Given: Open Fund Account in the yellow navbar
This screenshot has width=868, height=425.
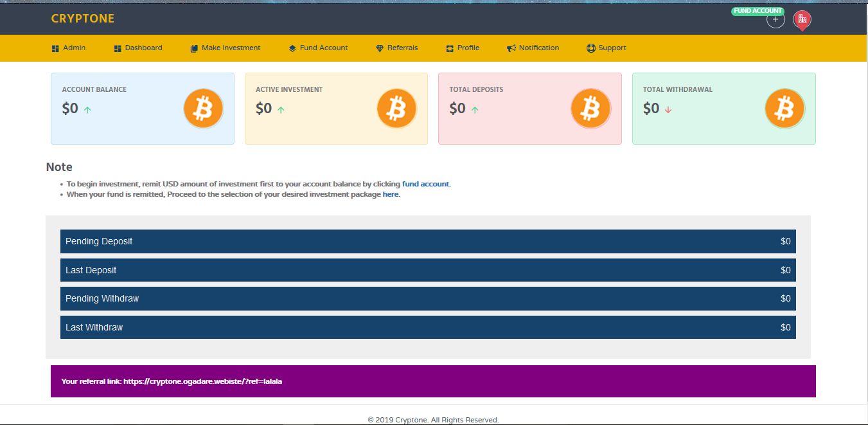Looking at the screenshot, I should click(x=318, y=48).
